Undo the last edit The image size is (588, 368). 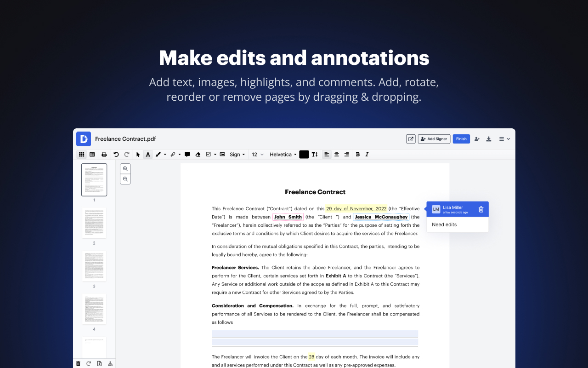(x=116, y=155)
